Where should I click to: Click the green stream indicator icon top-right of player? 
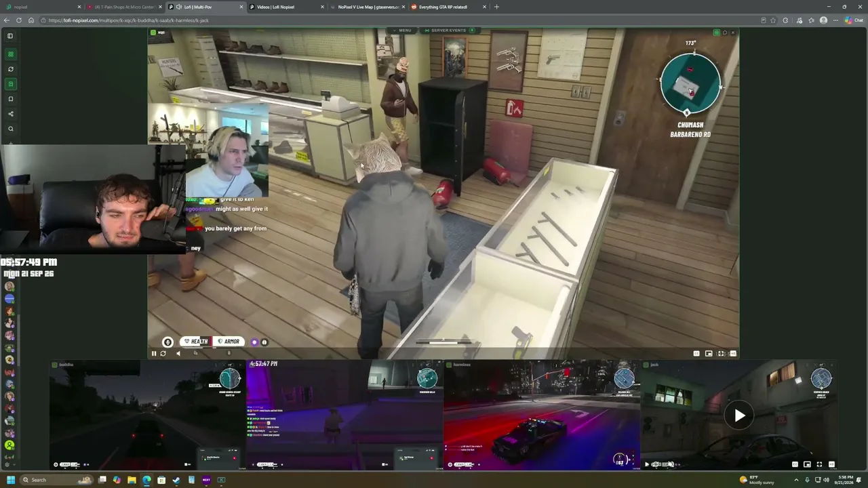pos(716,33)
